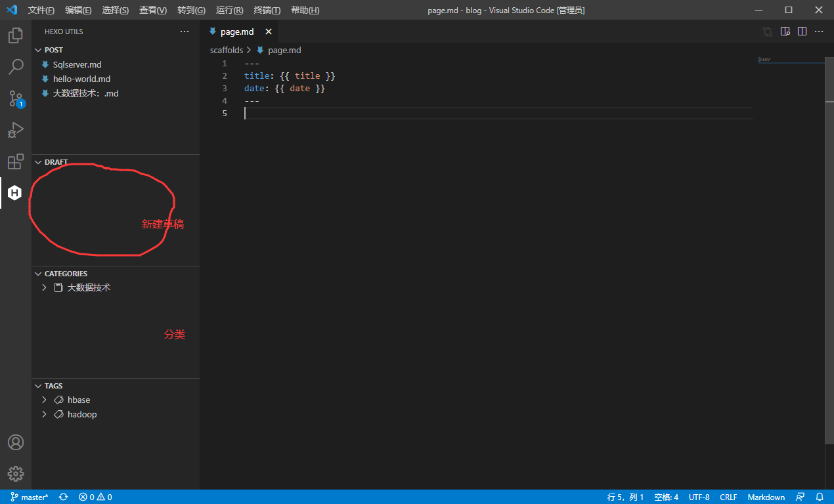Open Source Control view with 1 badge
The width and height of the screenshot is (834, 504).
pyautogui.click(x=16, y=98)
